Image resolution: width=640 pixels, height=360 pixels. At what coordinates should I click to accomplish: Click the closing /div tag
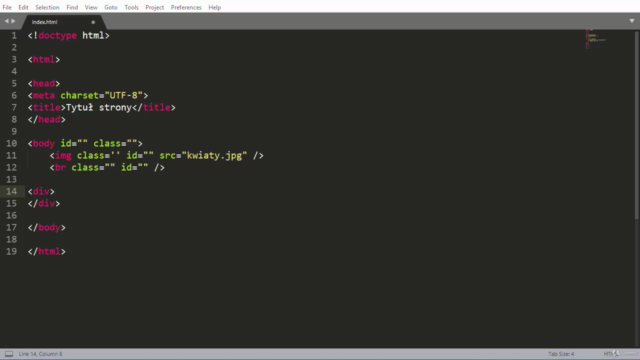coord(44,203)
